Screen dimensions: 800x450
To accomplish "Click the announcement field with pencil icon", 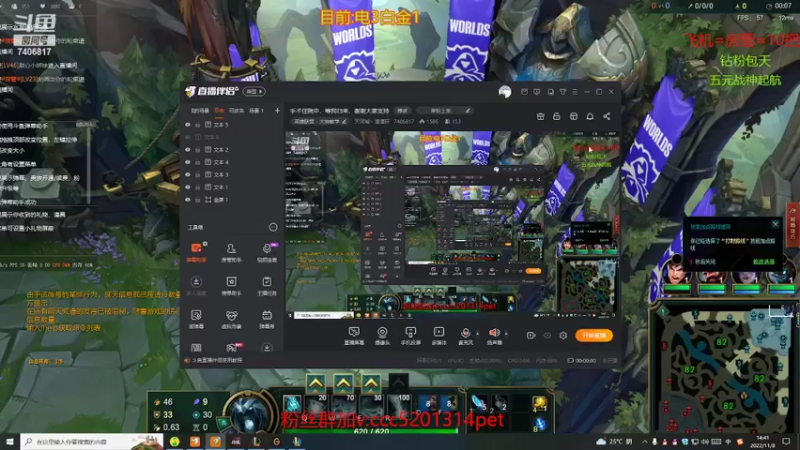I will (444, 110).
